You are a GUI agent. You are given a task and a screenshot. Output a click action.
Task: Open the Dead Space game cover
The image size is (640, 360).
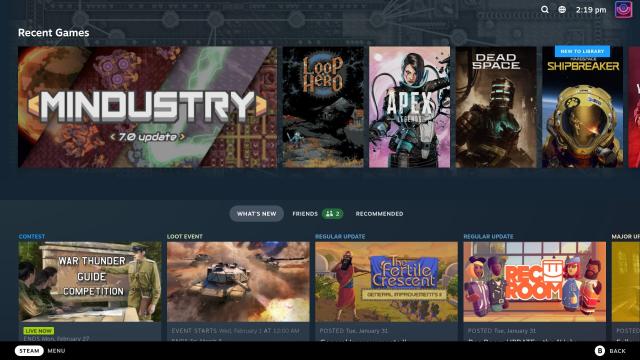(x=496, y=107)
